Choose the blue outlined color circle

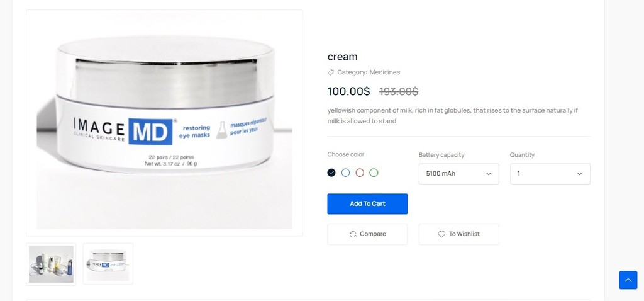[x=345, y=173]
